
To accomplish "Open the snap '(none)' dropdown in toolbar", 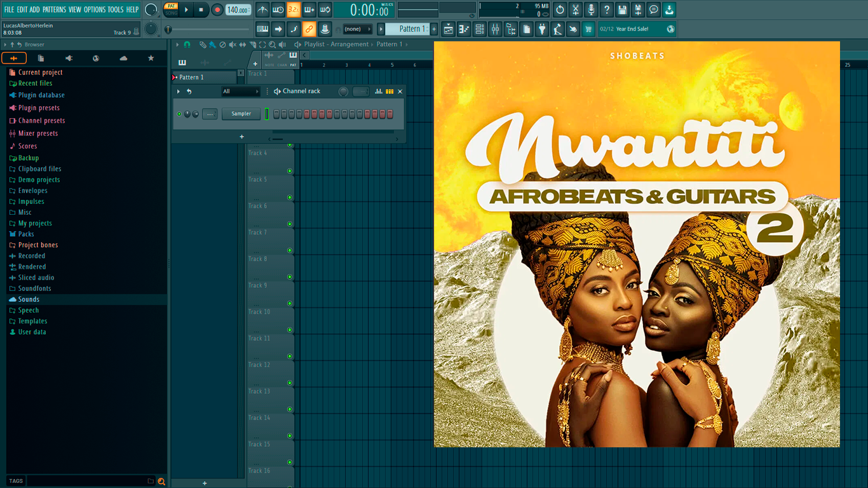I will (358, 29).
